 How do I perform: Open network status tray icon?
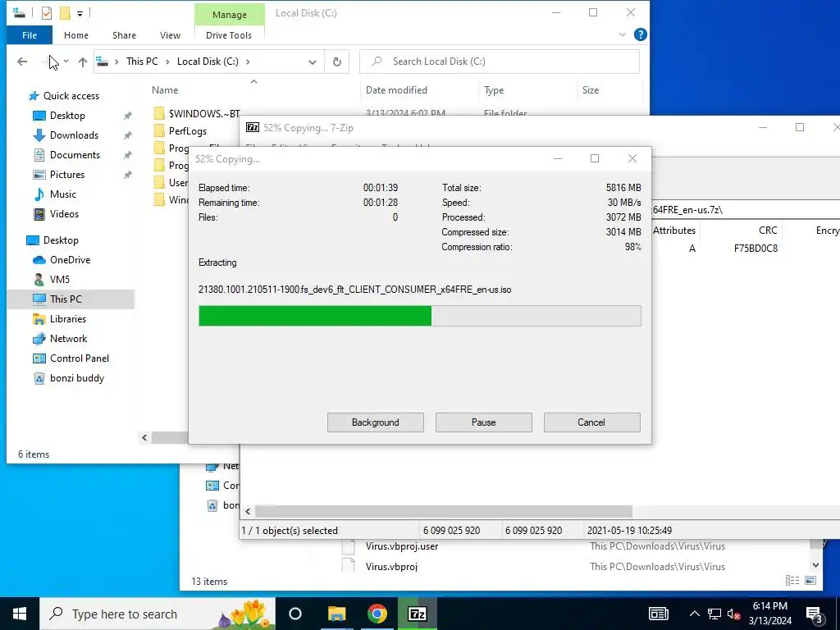(x=714, y=614)
